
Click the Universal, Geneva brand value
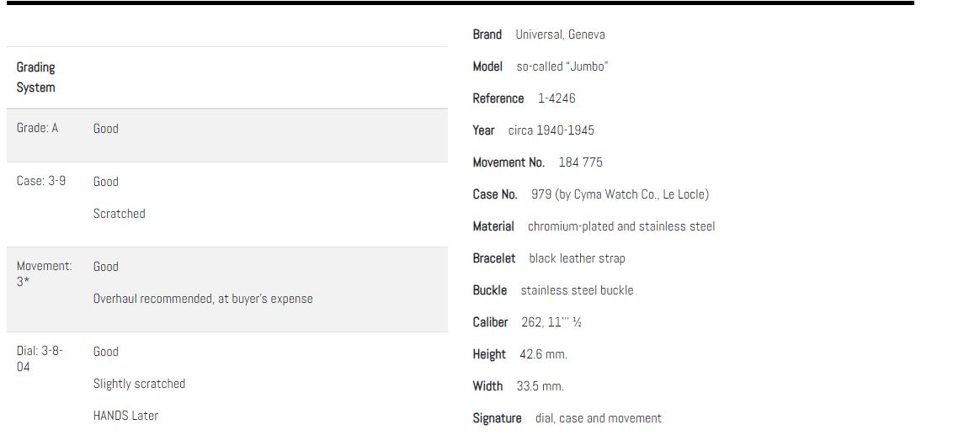[560, 35]
